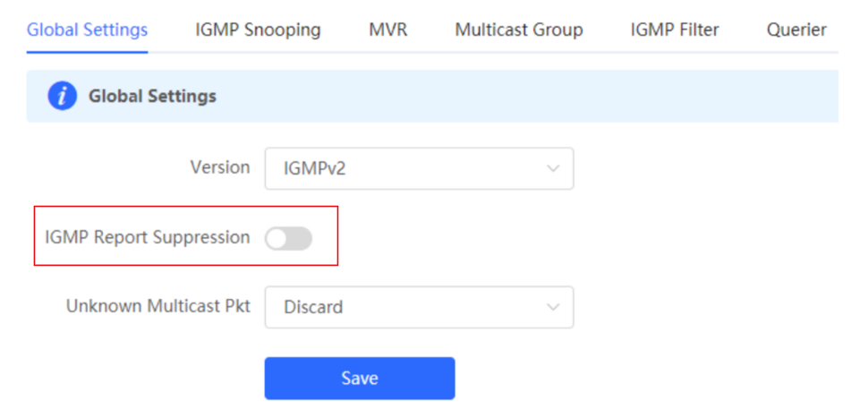Click the IGMP Report Suppression label text
This screenshot has height=409, width=868.
[148, 237]
